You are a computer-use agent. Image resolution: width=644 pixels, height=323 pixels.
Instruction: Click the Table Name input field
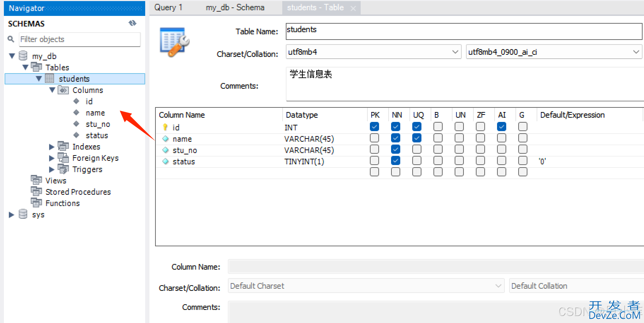(464, 31)
